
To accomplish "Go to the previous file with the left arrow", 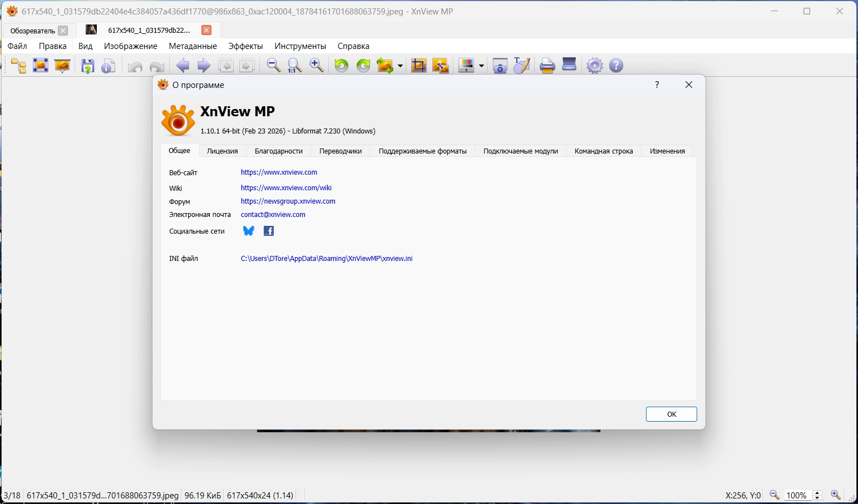I will 183,66.
